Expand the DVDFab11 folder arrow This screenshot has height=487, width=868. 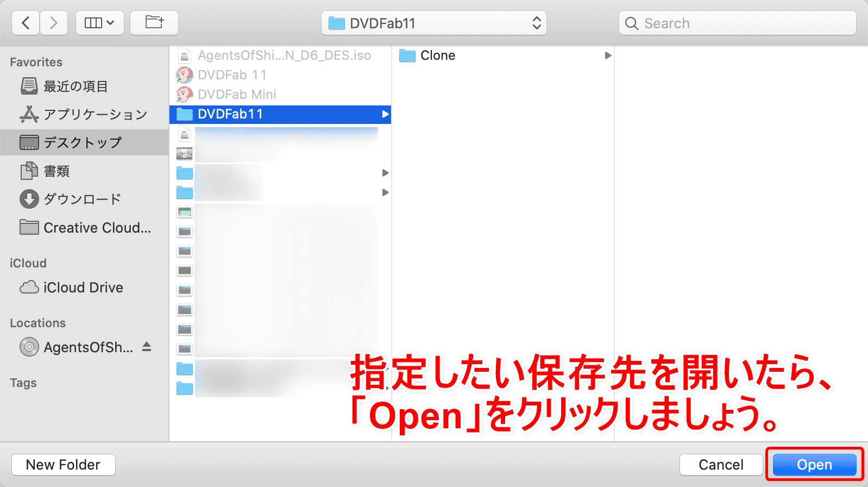click(x=385, y=114)
